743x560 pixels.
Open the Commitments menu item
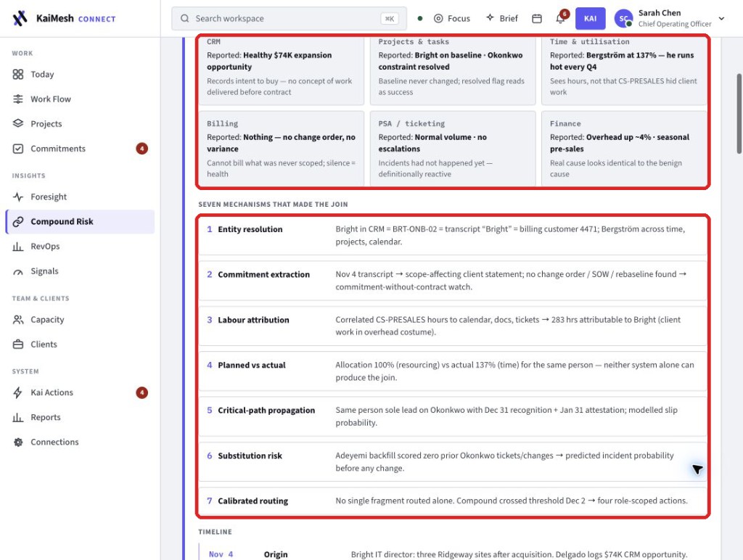[x=80, y=149]
